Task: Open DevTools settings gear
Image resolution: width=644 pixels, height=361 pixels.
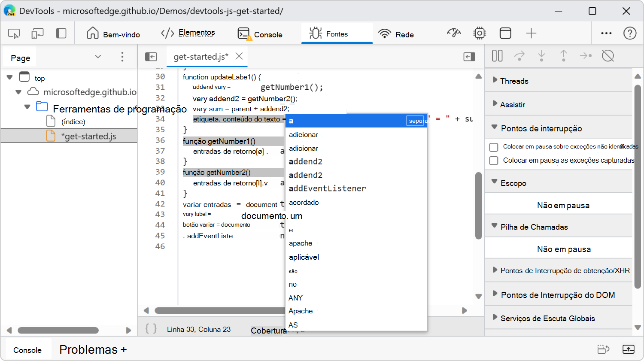Action: click(x=480, y=33)
